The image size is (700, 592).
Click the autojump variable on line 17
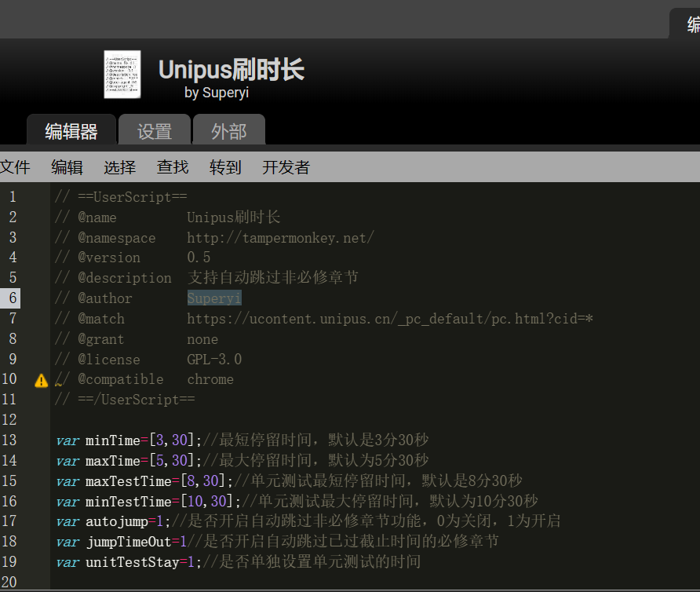117,521
